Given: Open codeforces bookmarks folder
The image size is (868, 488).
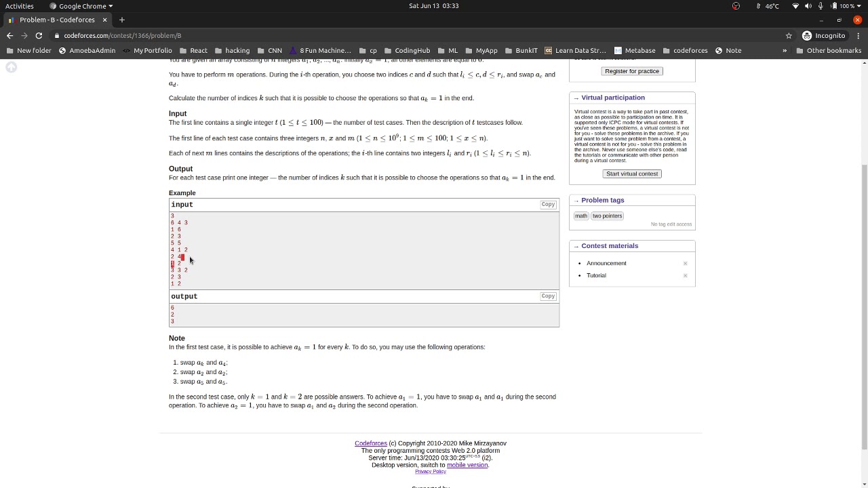Looking at the screenshot, I should 685,50.
